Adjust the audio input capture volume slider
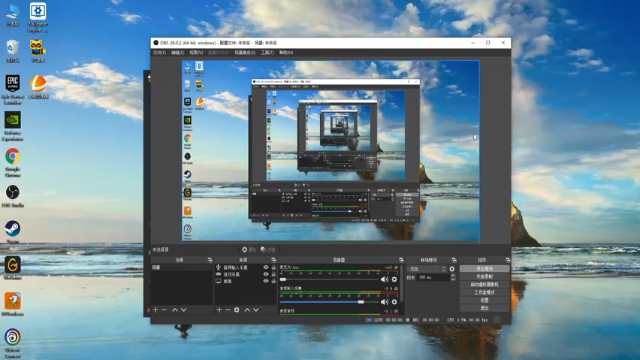This screenshot has height=360, width=640. pyautogui.click(x=330, y=302)
